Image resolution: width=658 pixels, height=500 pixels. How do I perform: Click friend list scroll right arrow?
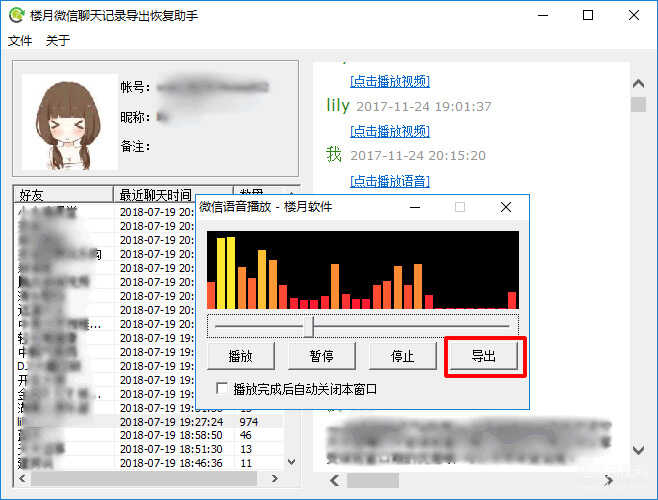[x=274, y=479]
